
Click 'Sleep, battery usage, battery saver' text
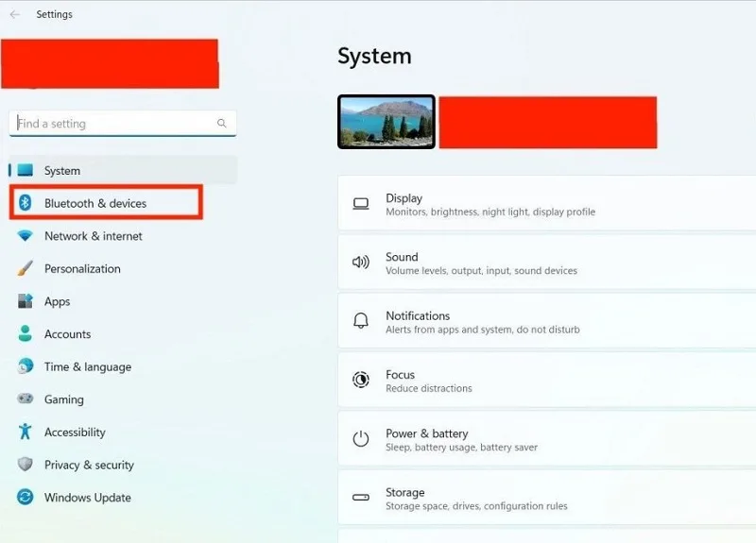461,447
